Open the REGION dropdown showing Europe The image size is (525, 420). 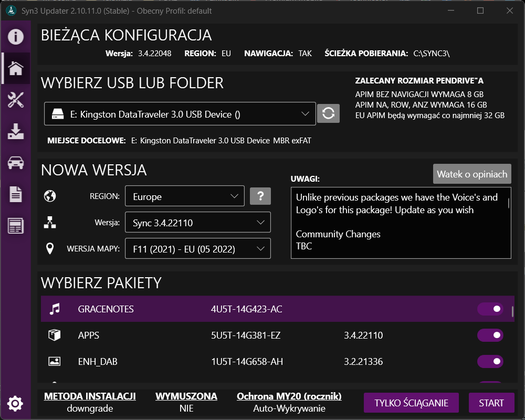click(x=185, y=196)
